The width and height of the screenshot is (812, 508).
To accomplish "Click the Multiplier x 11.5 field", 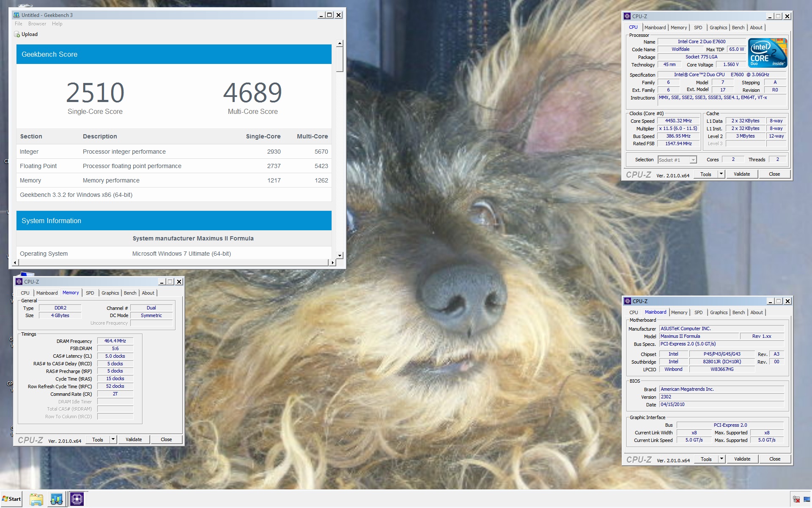I will coord(678,129).
